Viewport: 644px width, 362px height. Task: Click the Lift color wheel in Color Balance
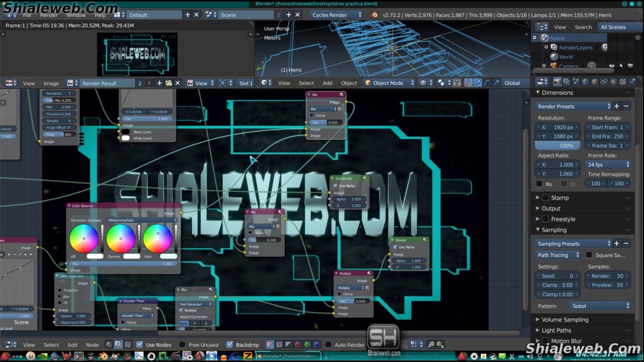pos(84,238)
